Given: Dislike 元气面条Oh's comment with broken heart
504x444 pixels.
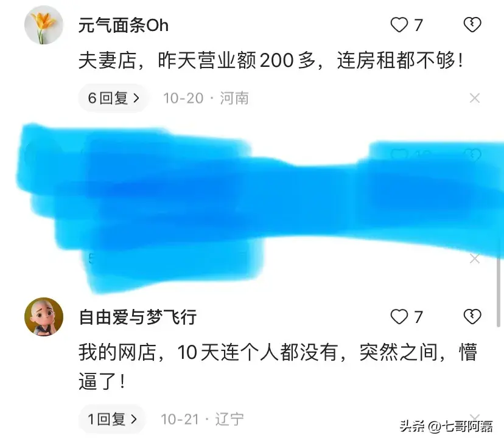Looking at the screenshot, I should (472, 25).
